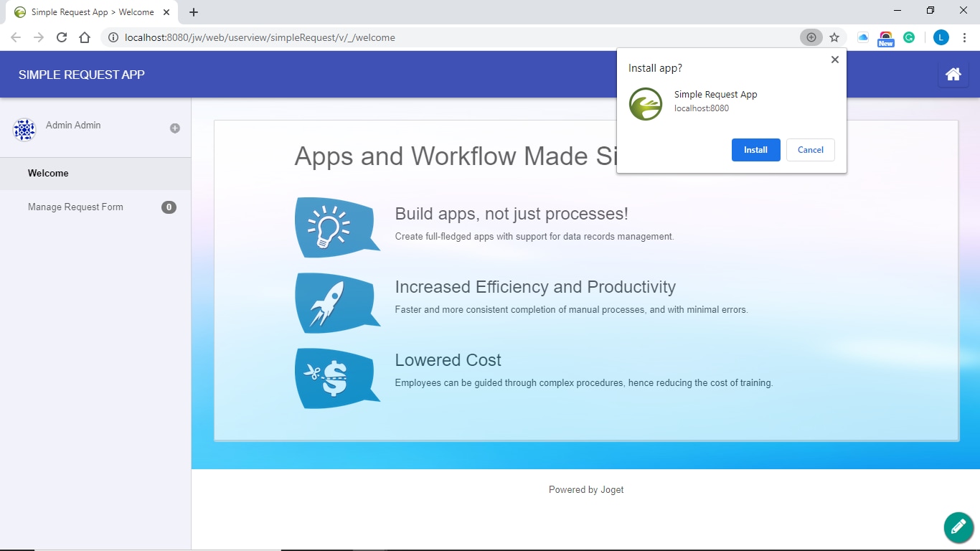Click the blue cloud extension icon
980x551 pixels.
coord(863,37)
